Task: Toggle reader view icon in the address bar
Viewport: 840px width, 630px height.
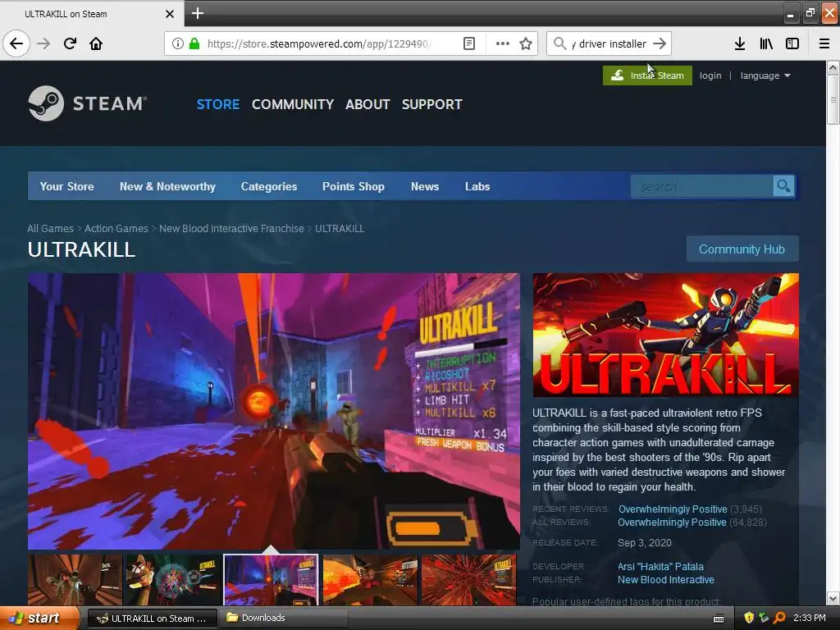Action: click(468, 43)
